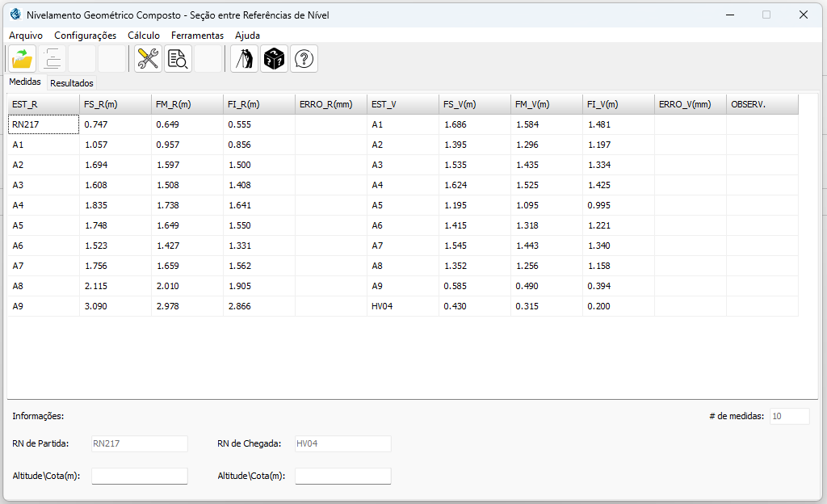This screenshot has height=504, width=827.
Task: Select the FI_R cell with value 0.555
Action: (x=259, y=124)
